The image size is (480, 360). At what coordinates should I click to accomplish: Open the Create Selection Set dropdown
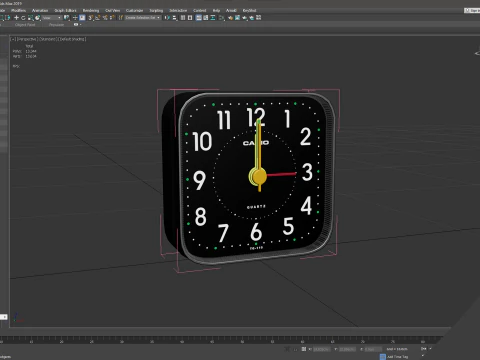point(143,18)
